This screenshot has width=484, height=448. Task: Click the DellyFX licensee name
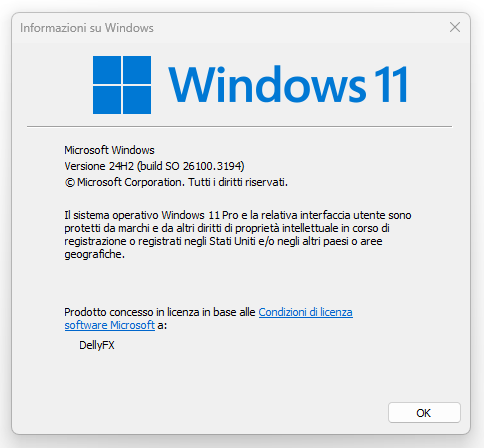pos(97,345)
